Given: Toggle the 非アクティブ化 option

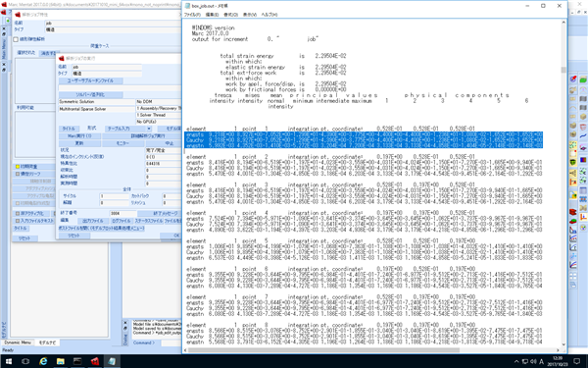Looking at the screenshot, I should click(18, 213).
